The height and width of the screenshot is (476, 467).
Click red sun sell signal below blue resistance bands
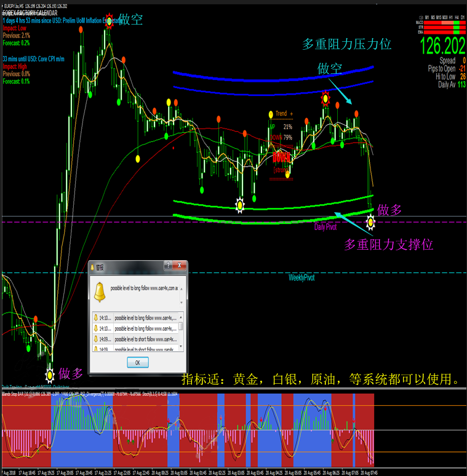(x=325, y=98)
